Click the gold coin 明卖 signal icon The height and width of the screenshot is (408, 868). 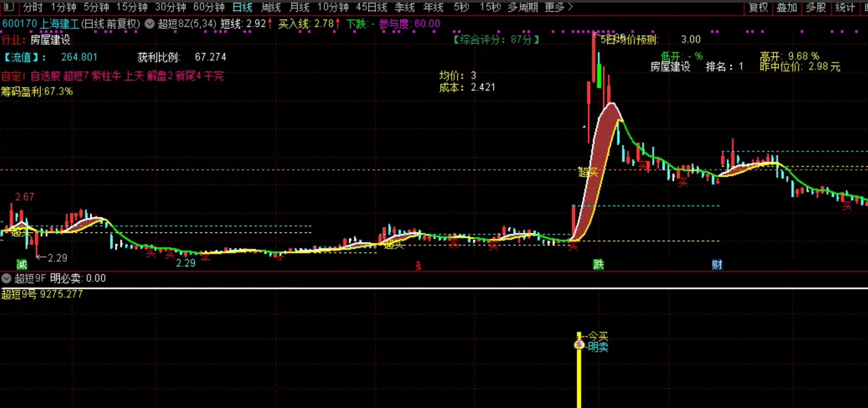click(x=579, y=345)
